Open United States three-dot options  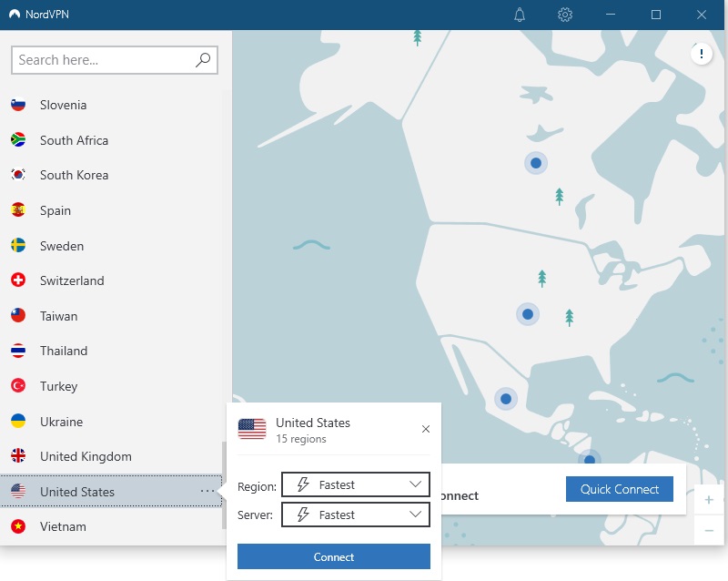click(207, 491)
